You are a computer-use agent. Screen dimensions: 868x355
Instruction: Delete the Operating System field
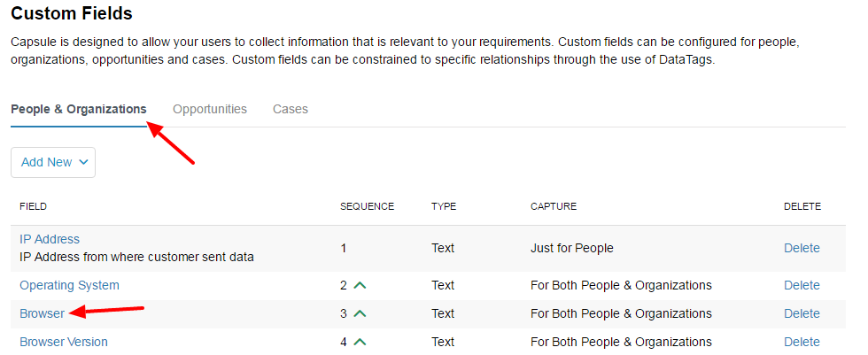[802, 285]
